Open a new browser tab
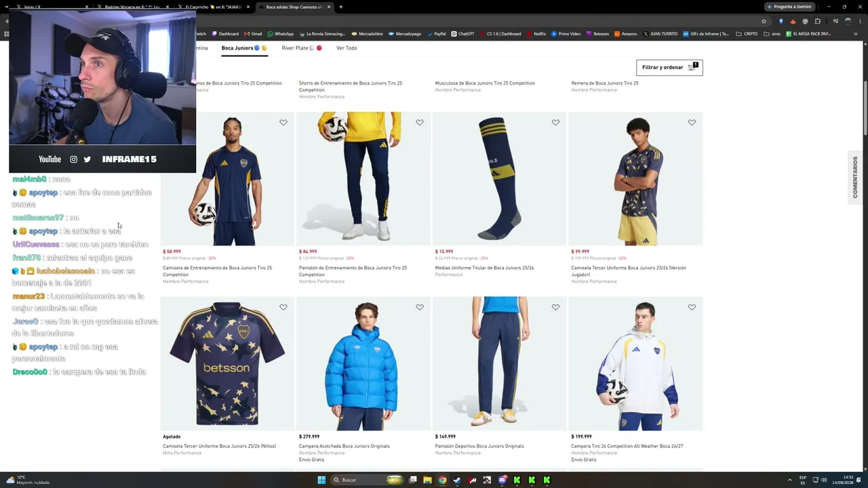 pyautogui.click(x=341, y=7)
